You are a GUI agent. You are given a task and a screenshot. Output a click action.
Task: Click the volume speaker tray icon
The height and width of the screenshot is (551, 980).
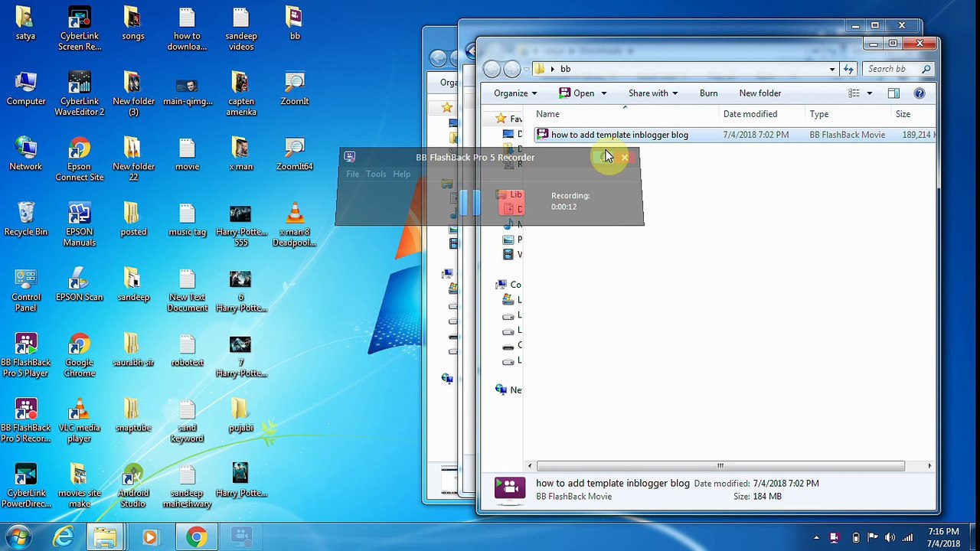tap(890, 538)
